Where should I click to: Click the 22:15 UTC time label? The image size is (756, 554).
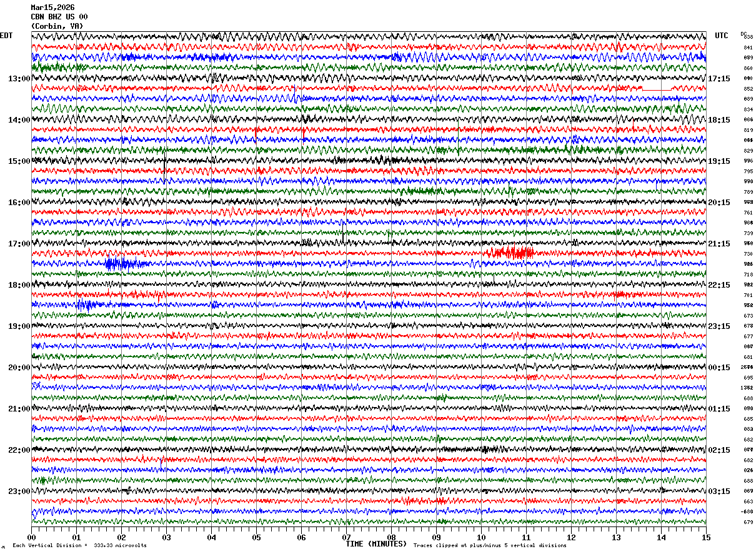pyautogui.click(x=719, y=285)
